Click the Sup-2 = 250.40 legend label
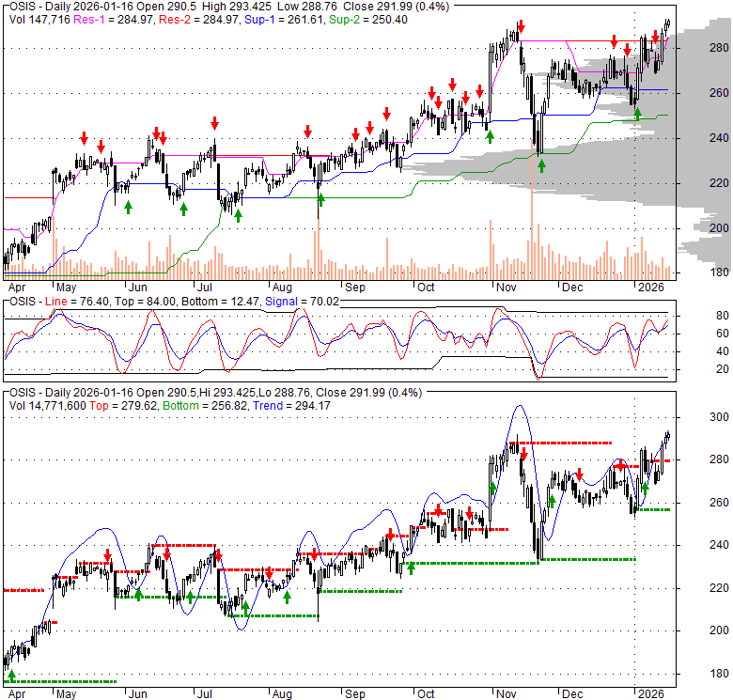The height and width of the screenshot is (700, 733). (367, 20)
